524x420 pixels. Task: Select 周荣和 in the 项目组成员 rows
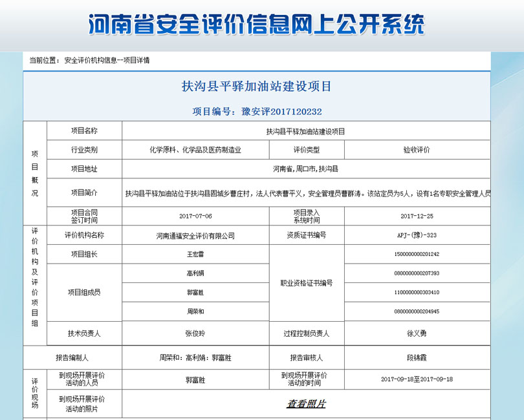tap(195, 311)
